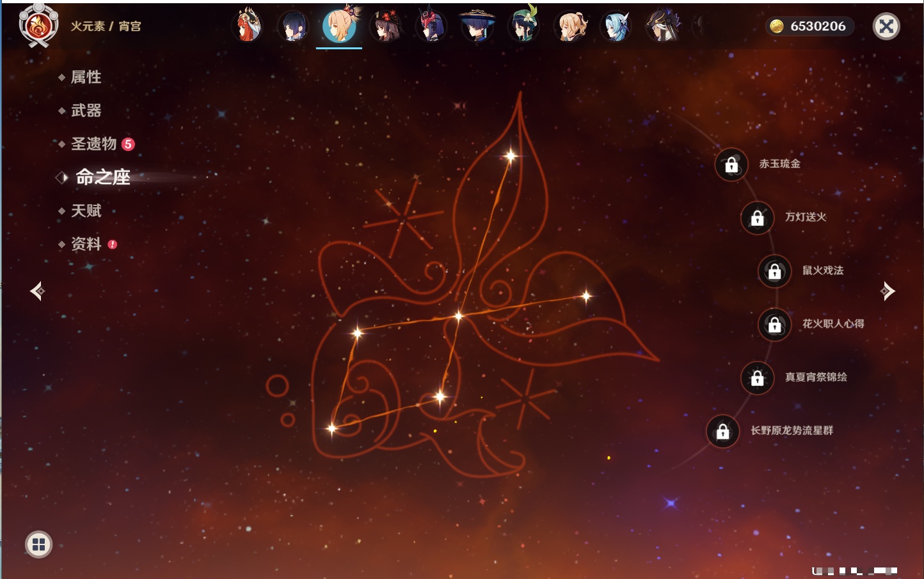The image size is (924, 579).
Task: Pick Venti's green-hat avatar
Action: [523, 26]
